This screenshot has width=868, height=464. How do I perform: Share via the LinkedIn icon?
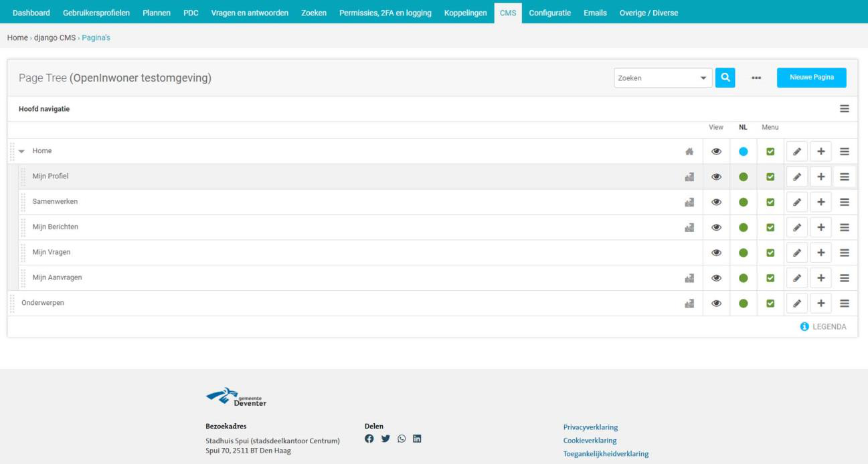point(417,439)
